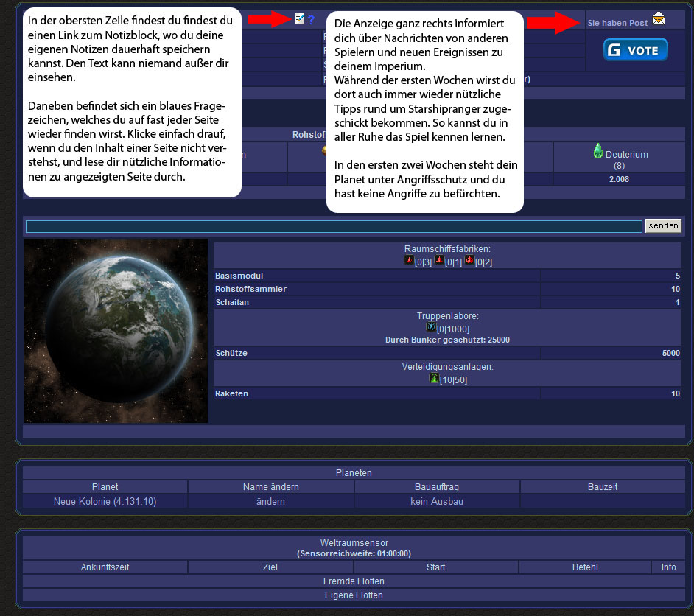Click the green Deuterium resource icon
The height and width of the screenshot is (616, 694).
pyautogui.click(x=598, y=150)
